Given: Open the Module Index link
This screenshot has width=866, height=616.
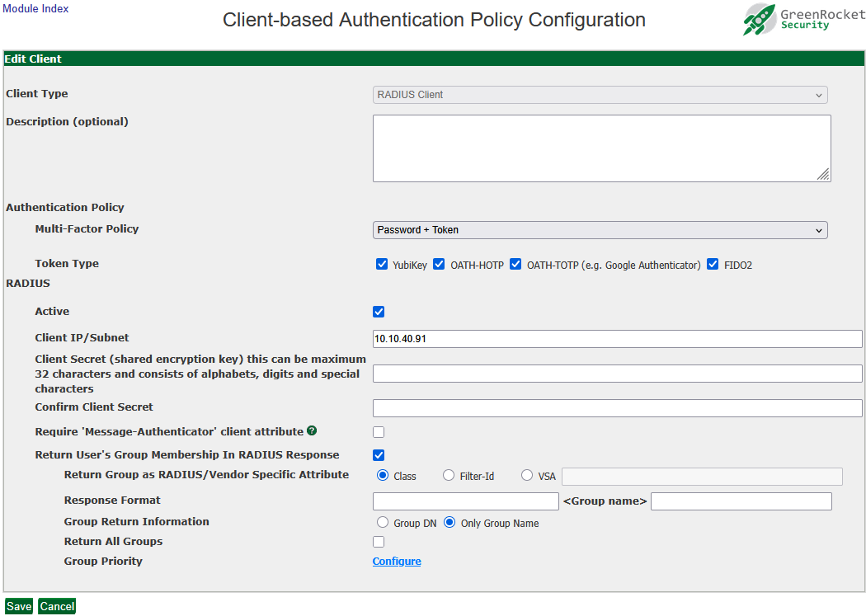Looking at the screenshot, I should 36,9.
